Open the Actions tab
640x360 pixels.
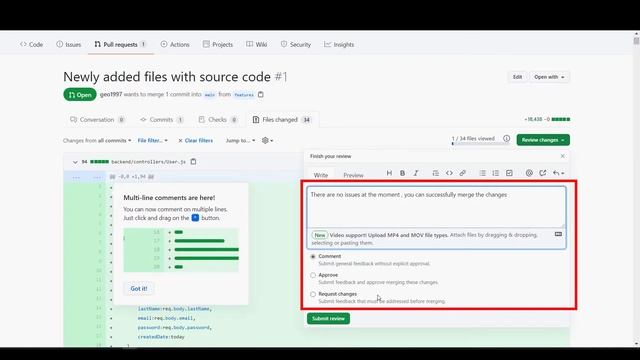175,44
